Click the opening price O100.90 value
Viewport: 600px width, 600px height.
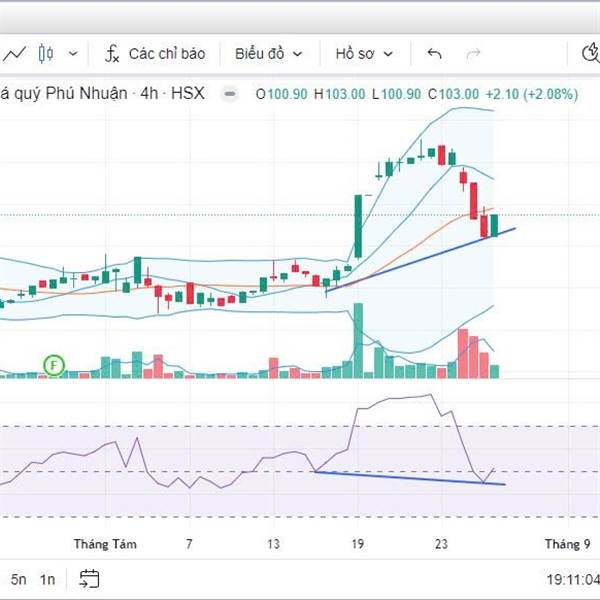[x=281, y=94]
